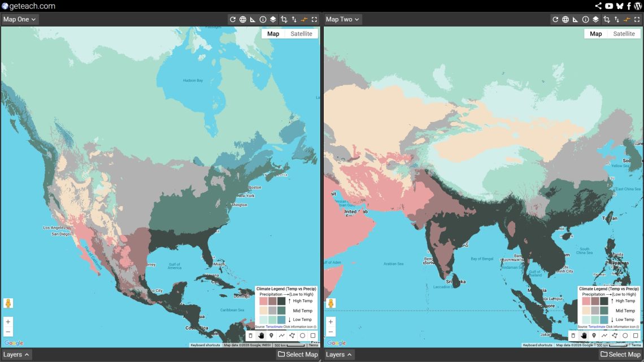
Task: Click the YouTube icon in the header
Action: 608,6
